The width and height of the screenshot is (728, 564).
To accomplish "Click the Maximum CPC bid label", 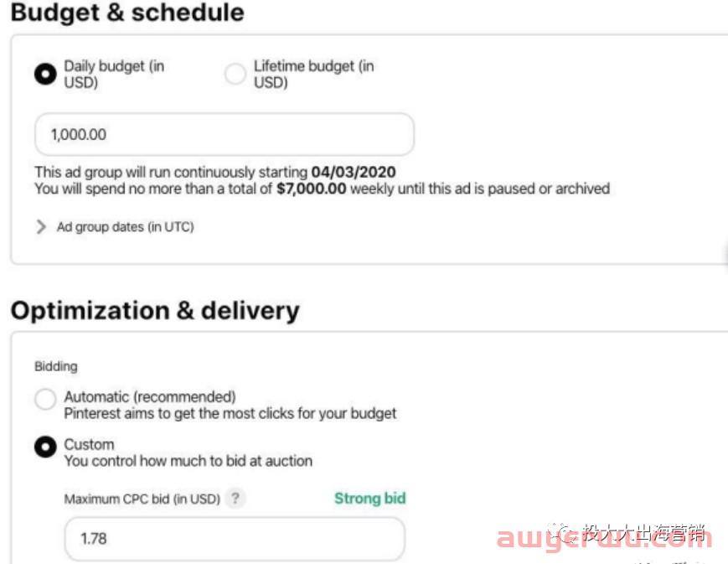I will tap(142, 499).
